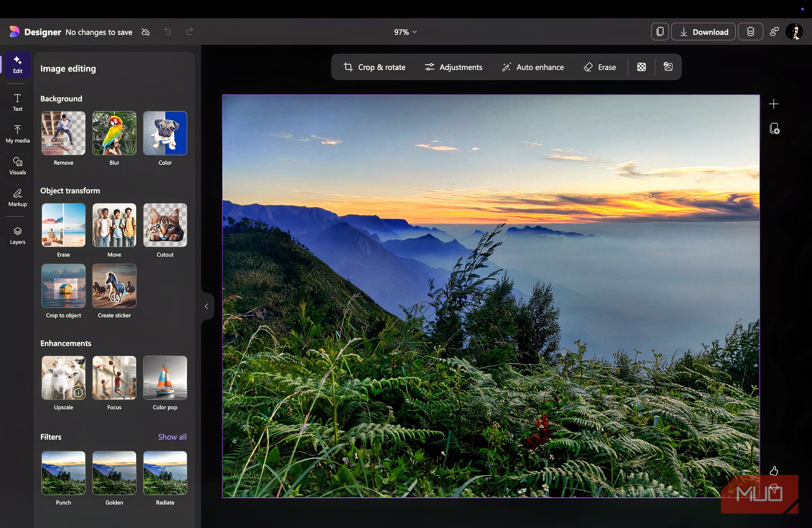This screenshot has width=812, height=528.
Task: Open the Text sidebar tab
Action: click(x=17, y=103)
